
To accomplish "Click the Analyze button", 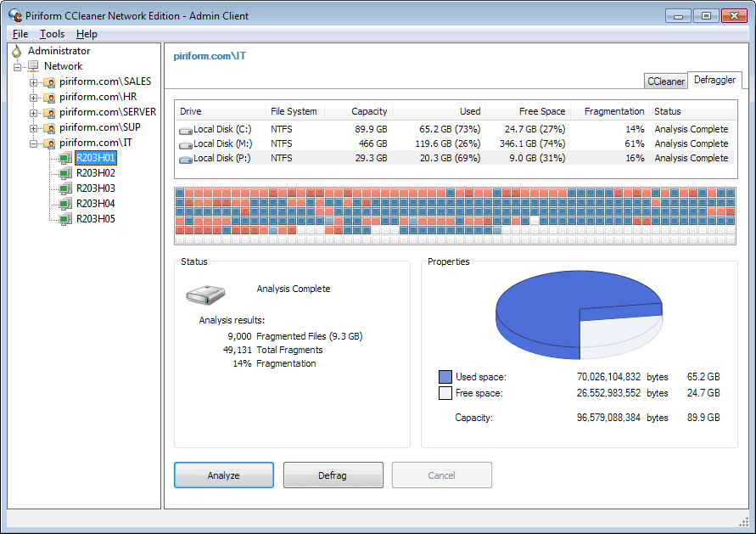I will [224, 475].
